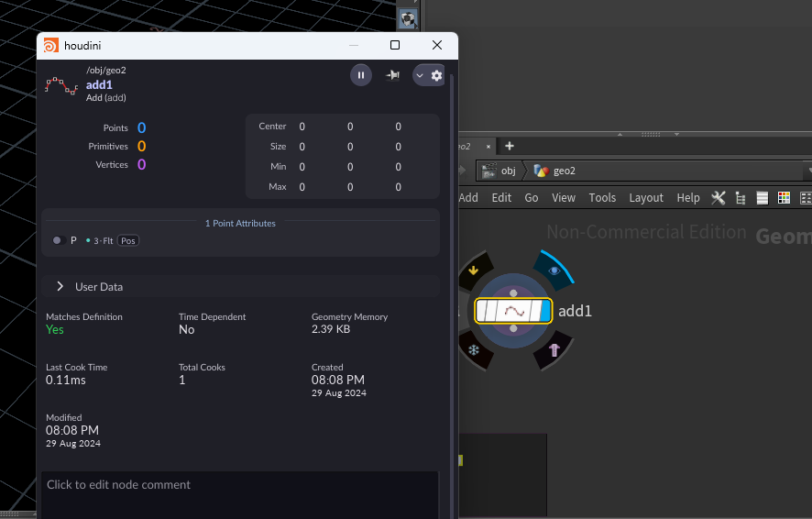Open the Edit menu in network editor
The image size is (812, 519).
coord(501,198)
